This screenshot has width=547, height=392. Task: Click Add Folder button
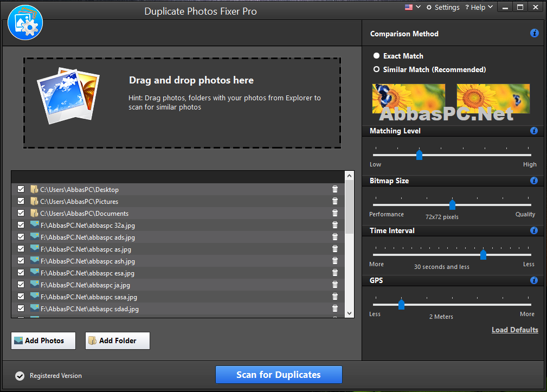click(118, 340)
